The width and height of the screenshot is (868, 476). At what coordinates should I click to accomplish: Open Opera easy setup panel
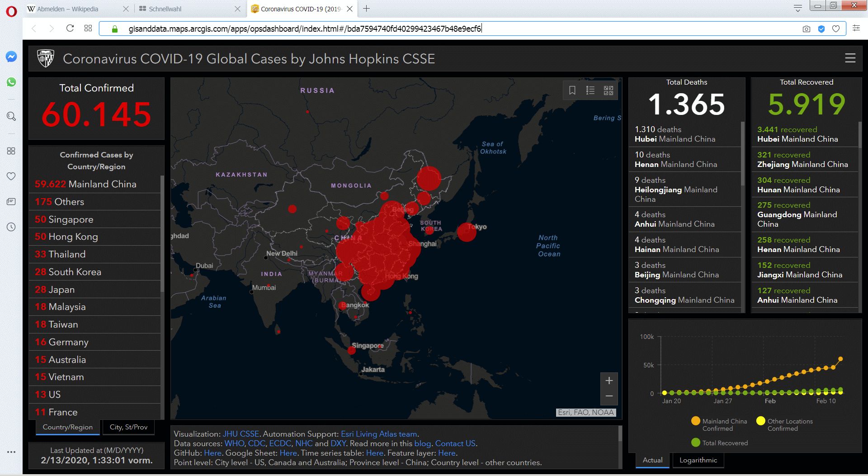click(x=856, y=29)
